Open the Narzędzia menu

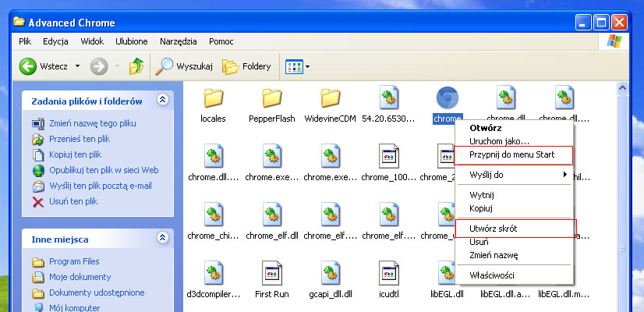(179, 41)
